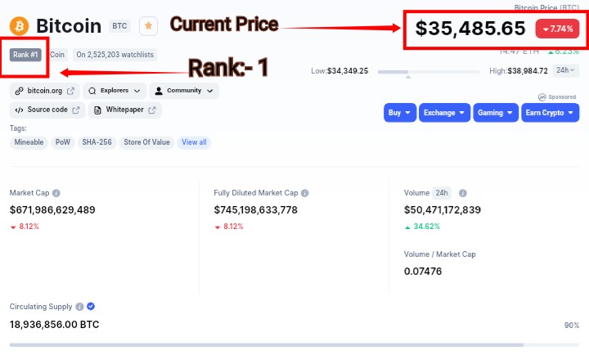
Task: Click the magnifier icon on Explorers
Action: (x=92, y=91)
